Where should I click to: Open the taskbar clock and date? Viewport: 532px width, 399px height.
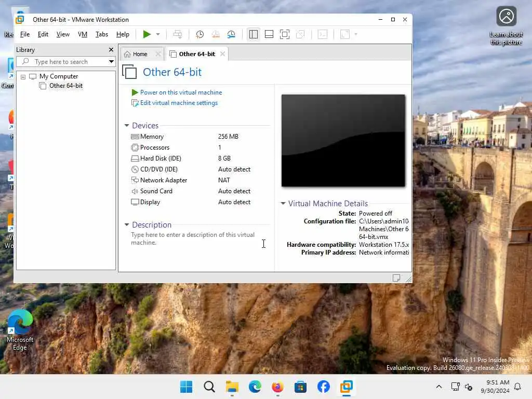click(x=495, y=387)
